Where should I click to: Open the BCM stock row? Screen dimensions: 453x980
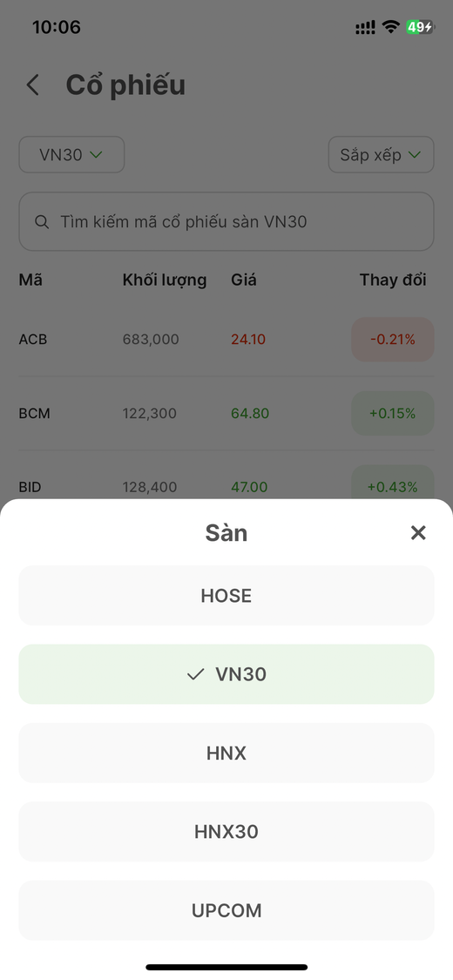tap(226, 413)
